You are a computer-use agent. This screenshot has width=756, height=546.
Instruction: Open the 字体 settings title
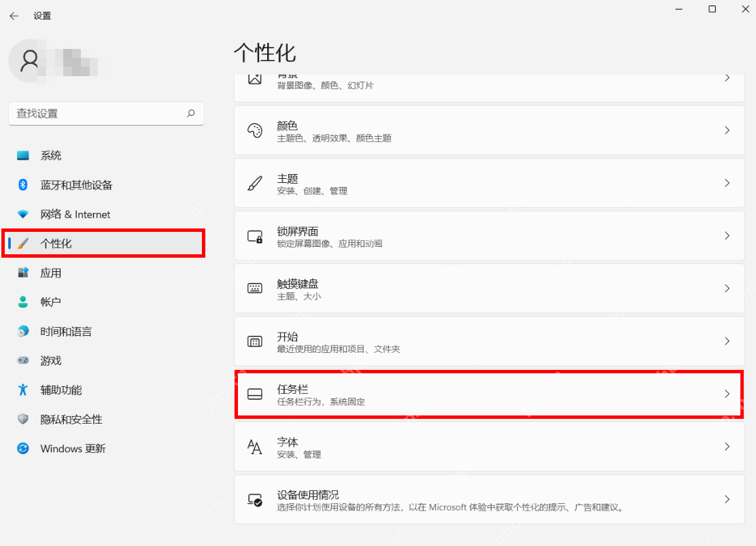(x=288, y=442)
